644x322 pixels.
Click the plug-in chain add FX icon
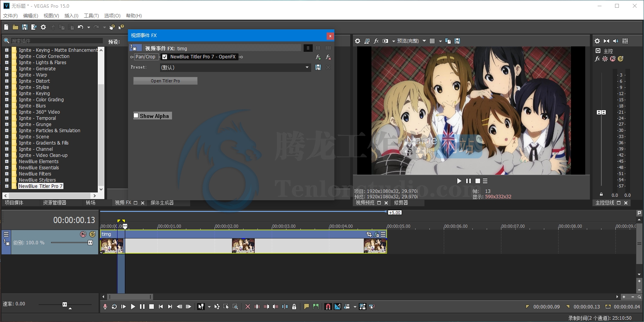(318, 57)
